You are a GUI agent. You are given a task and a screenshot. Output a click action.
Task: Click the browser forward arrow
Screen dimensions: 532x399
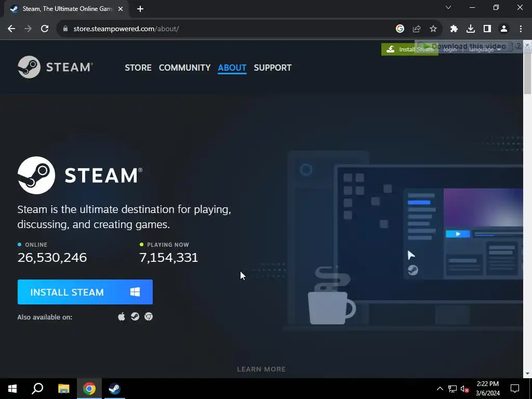[28, 29]
